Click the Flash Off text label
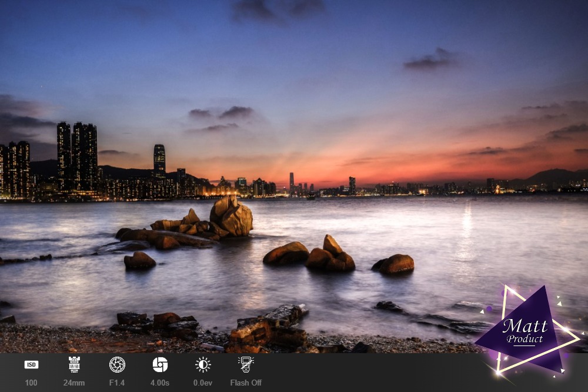Image resolution: width=588 pixels, height=392 pixels. 246,383
